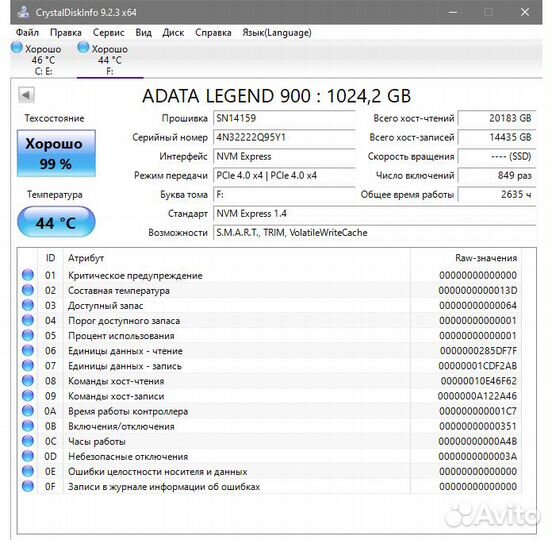552x540 pixels.
Task: Click the transfer mode field PCIe 4.0 x4
Action: point(284,175)
